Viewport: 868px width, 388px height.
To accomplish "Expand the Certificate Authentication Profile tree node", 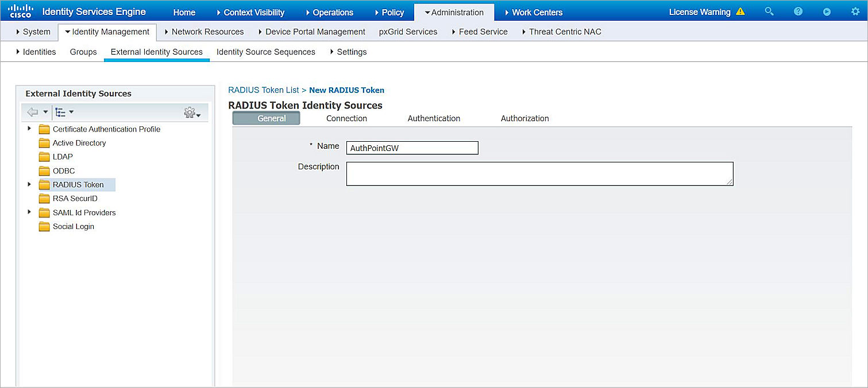I will pos(29,129).
